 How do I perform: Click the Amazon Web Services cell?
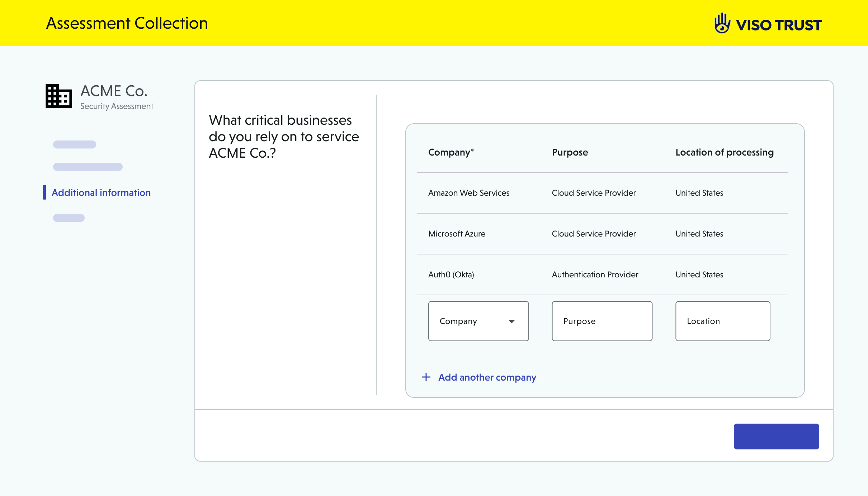click(x=469, y=193)
